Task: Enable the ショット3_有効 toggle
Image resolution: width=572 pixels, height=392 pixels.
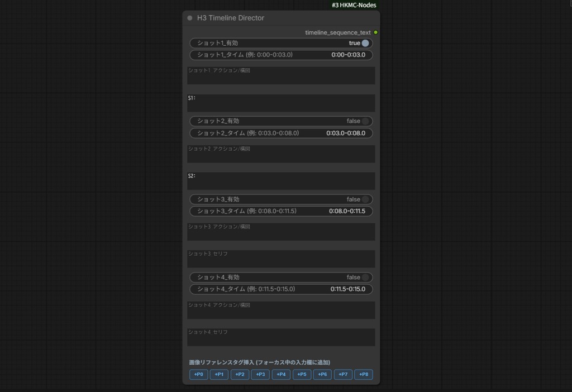Action: (x=281, y=199)
